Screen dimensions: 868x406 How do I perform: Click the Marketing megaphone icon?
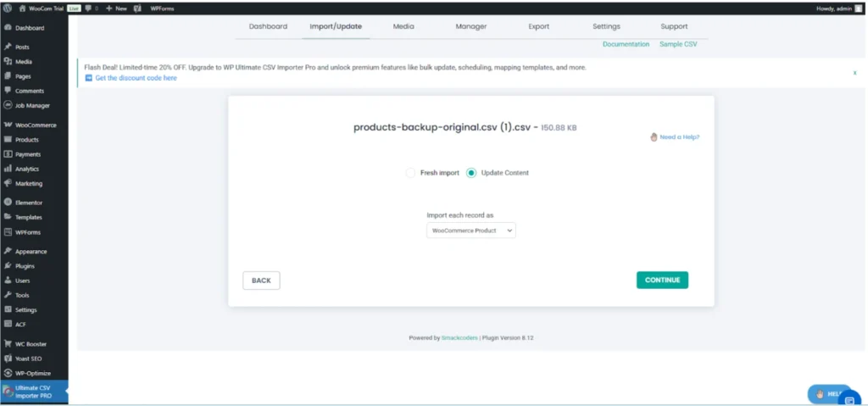[8, 183]
